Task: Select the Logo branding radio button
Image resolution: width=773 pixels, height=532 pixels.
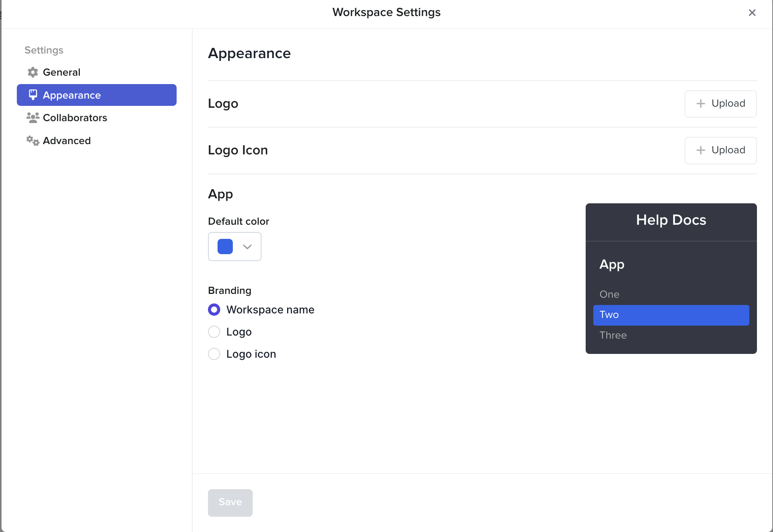Action: (x=214, y=332)
